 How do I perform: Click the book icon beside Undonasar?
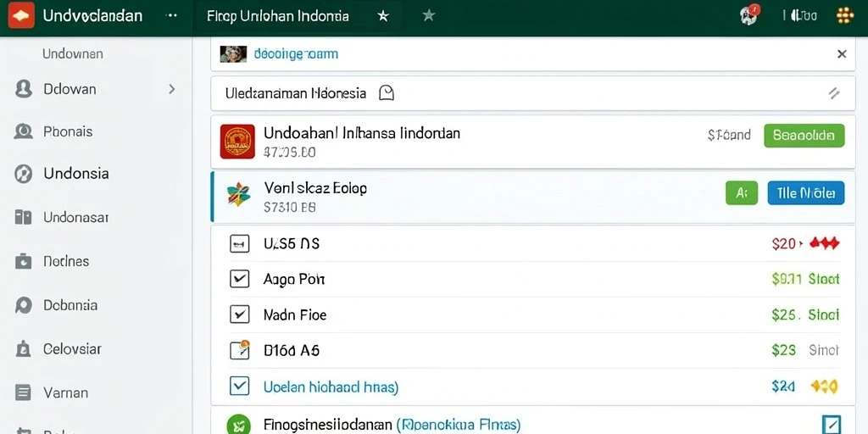(23, 218)
